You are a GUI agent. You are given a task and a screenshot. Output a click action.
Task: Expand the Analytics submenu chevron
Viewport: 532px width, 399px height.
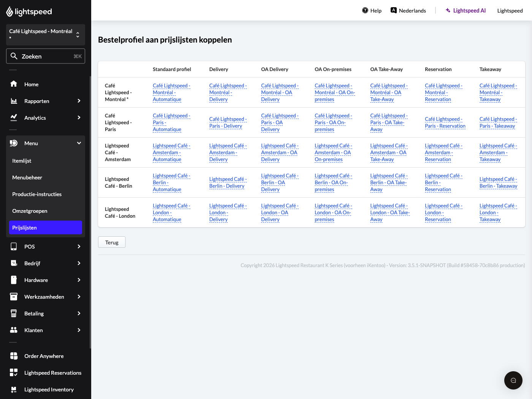(x=79, y=117)
